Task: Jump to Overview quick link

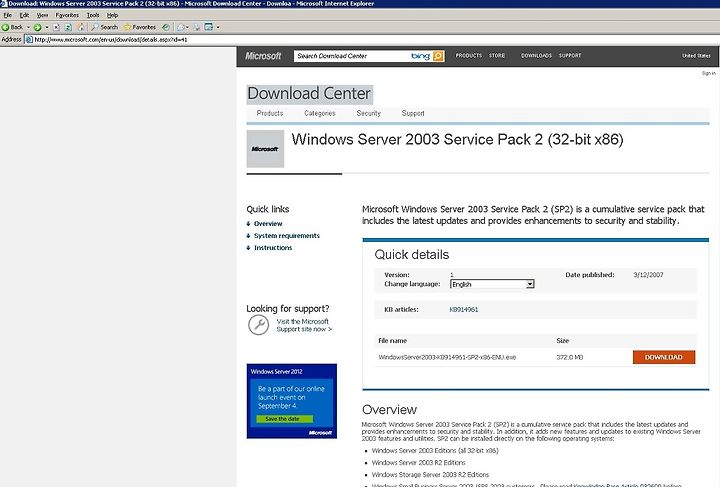Action: tap(268, 224)
